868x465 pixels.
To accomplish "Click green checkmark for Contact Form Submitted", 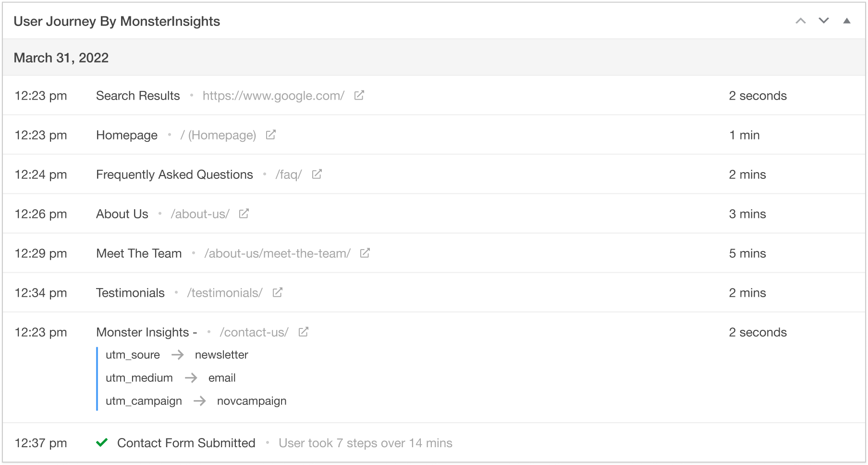I will pyautogui.click(x=102, y=442).
